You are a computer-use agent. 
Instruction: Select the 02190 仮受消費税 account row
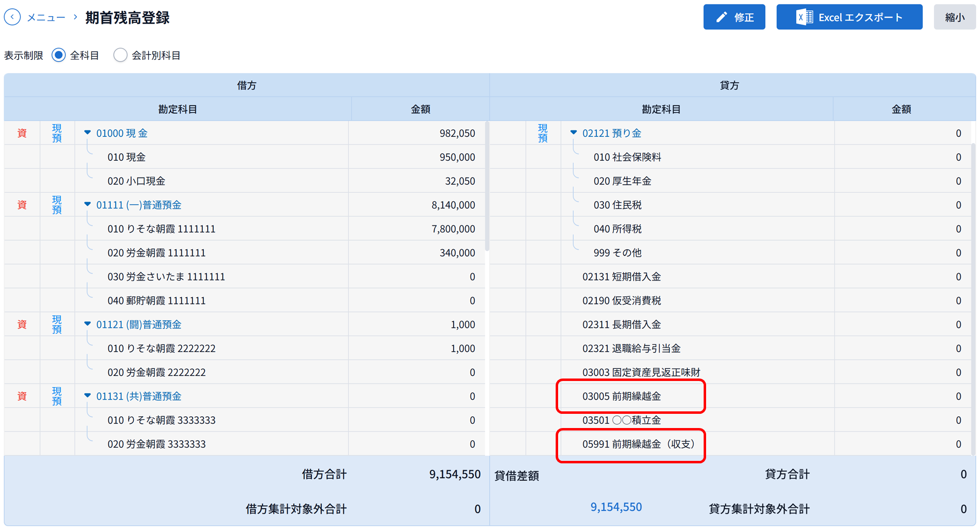pos(731,301)
